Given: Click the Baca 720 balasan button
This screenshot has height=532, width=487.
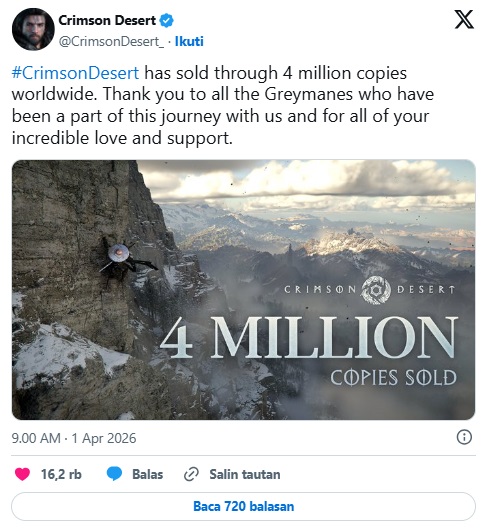Looking at the screenshot, I should [243, 506].
